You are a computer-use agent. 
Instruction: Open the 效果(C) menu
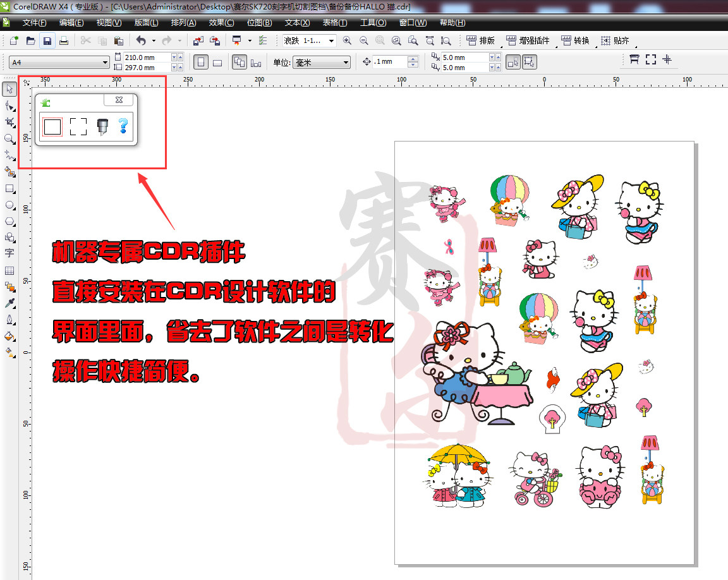[x=221, y=23]
